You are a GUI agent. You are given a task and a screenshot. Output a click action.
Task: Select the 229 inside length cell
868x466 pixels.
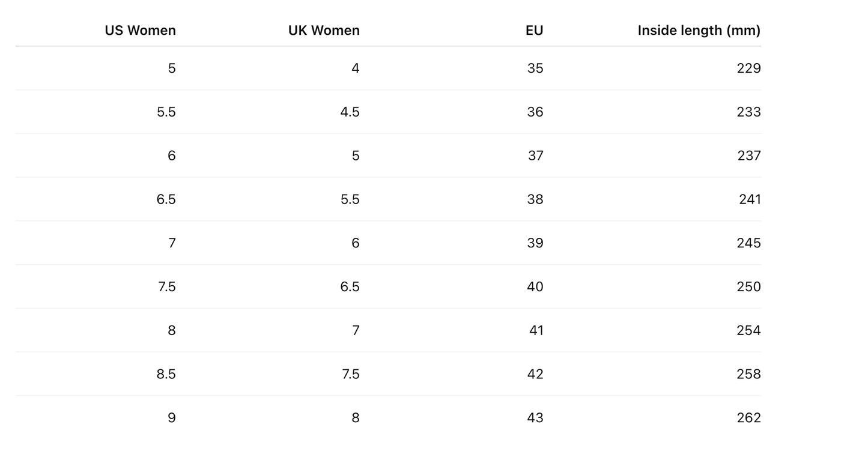pos(748,68)
